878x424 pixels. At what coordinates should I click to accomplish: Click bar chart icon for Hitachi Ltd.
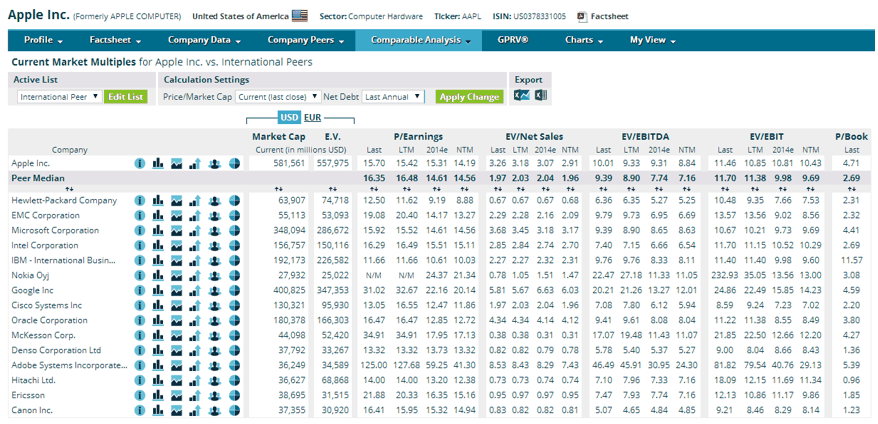158,380
